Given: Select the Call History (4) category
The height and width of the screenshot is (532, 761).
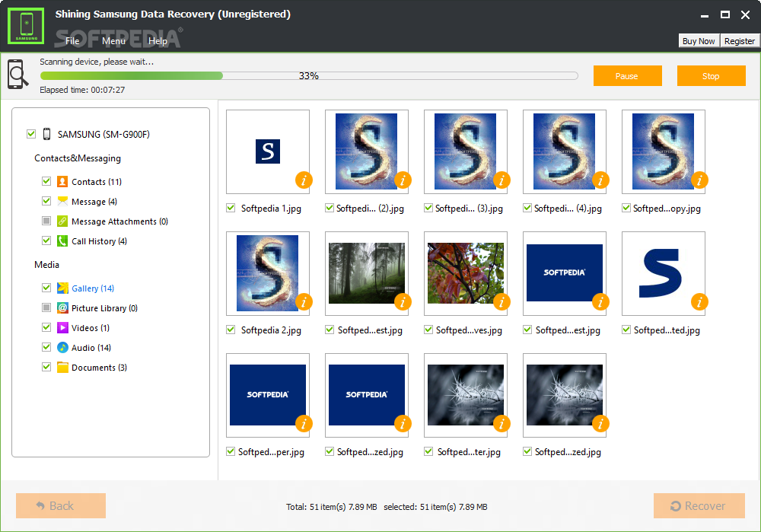Looking at the screenshot, I should 99,241.
